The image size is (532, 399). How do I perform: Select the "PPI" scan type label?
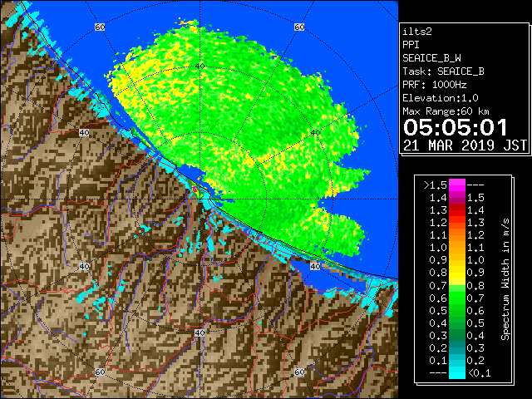[411, 45]
